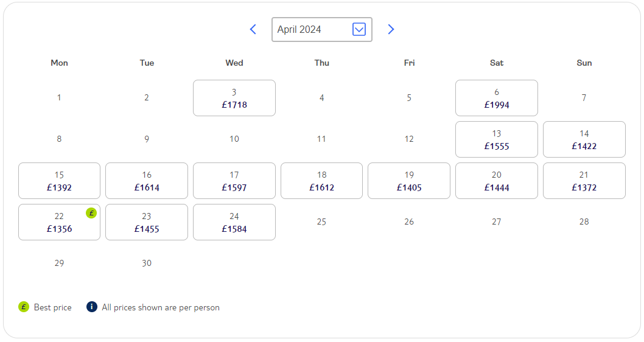
Task: Click date 28 in the calendar
Action: click(x=584, y=222)
